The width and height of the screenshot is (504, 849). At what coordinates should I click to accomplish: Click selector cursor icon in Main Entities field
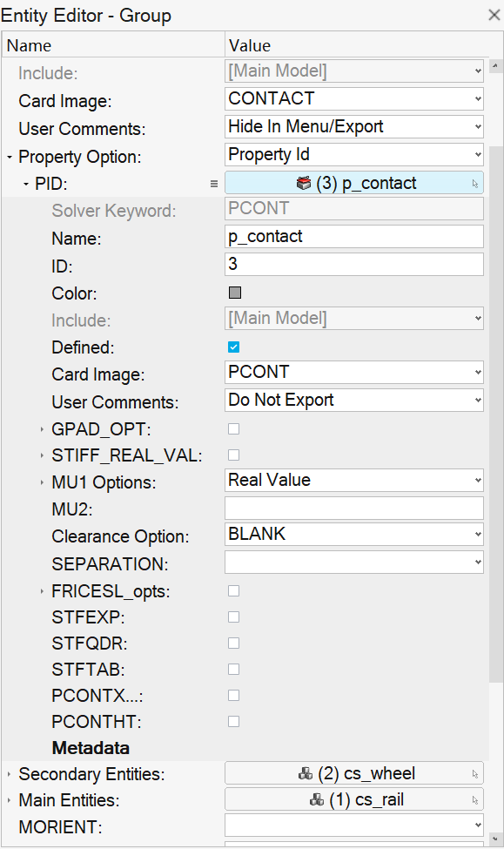point(474,800)
